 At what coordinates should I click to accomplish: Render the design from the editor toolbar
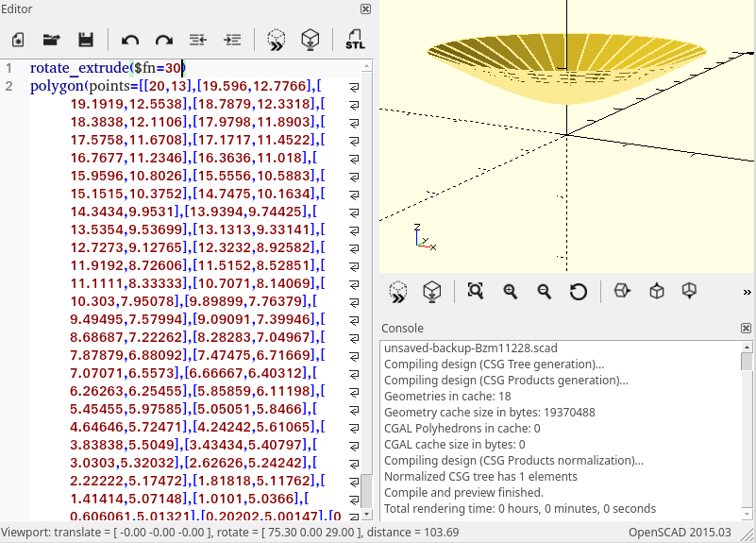pos(310,40)
